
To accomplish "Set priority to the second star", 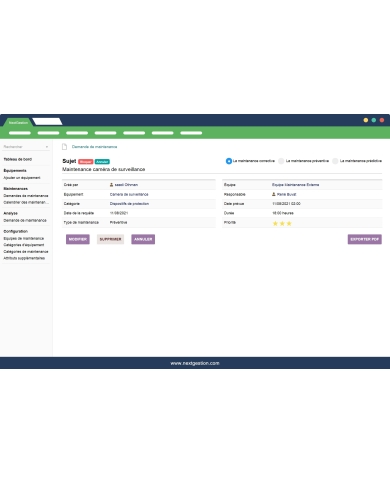I will tap(282, 223).
